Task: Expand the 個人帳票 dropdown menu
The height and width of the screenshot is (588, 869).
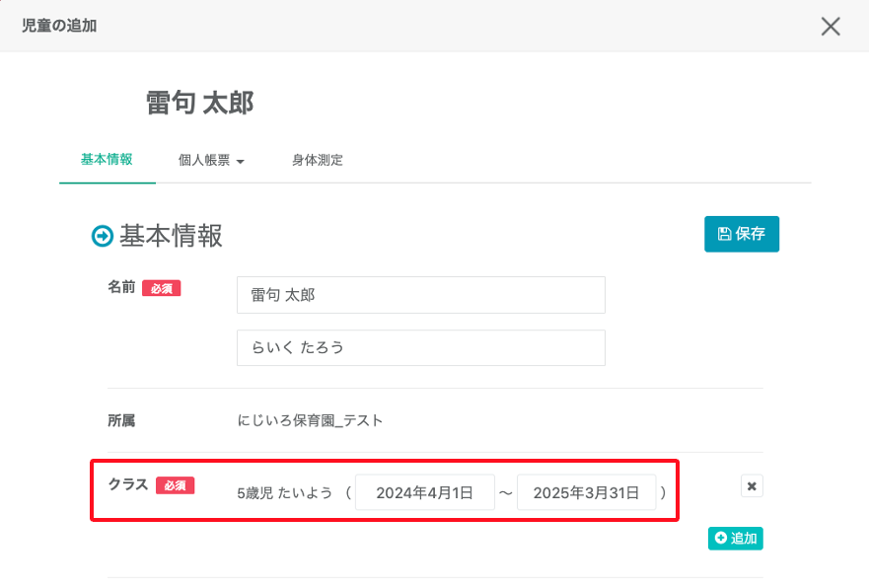Action: point(211,160)
